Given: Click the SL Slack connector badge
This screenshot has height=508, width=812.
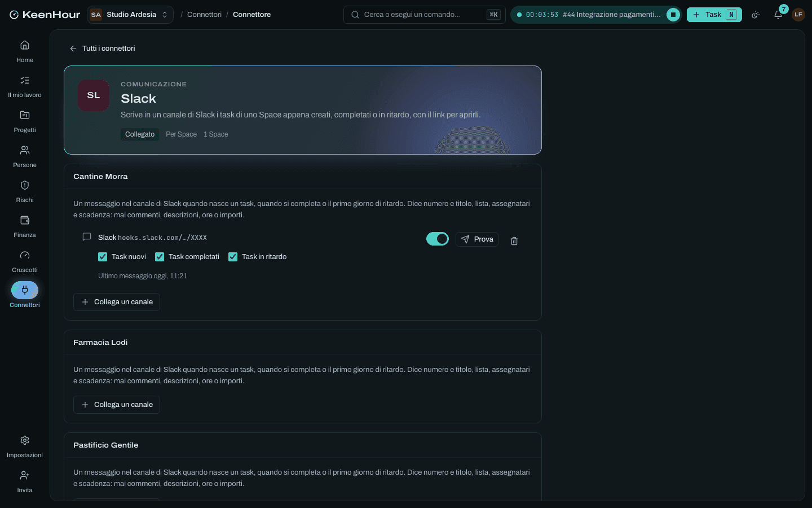Looking at the screenshot, I should coord(94,95).
